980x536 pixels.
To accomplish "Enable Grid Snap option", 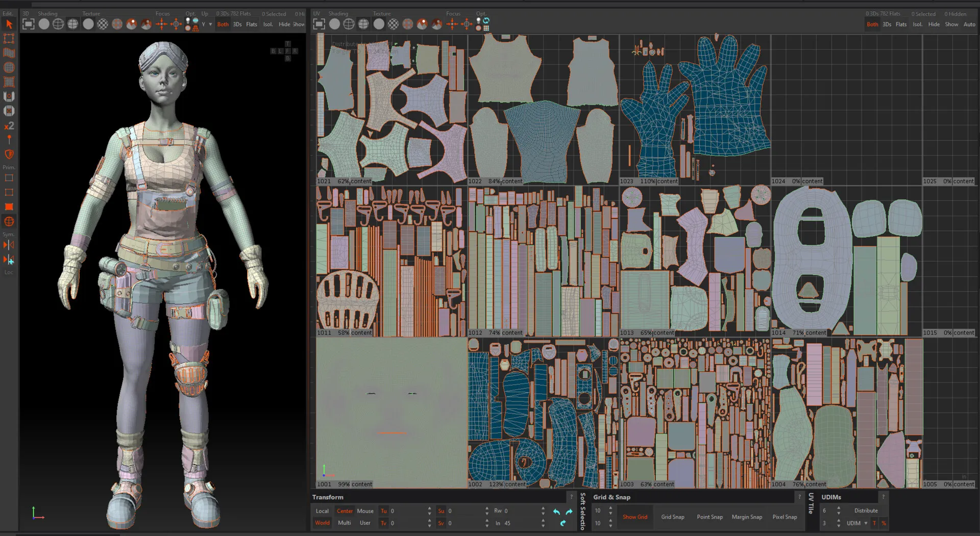I will click(672, 517).
